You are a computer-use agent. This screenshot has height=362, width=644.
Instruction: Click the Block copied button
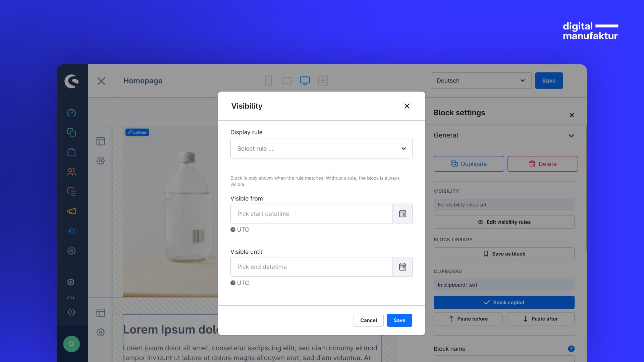[504, 302]
